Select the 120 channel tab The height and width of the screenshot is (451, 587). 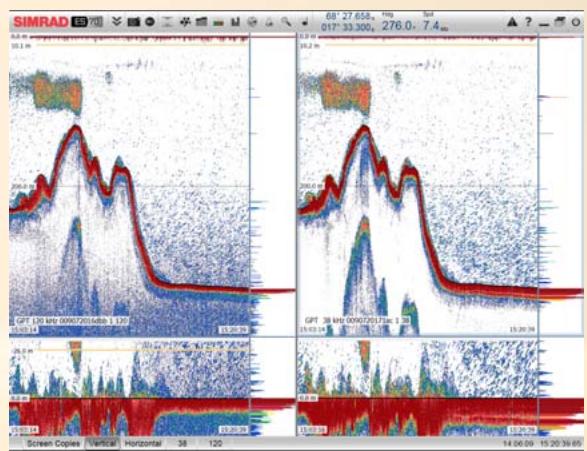click(215, 444)
